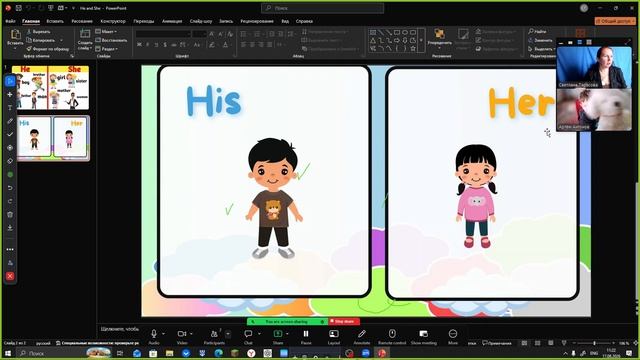Click the Вырезать cut button

click(x=38, y=31)
